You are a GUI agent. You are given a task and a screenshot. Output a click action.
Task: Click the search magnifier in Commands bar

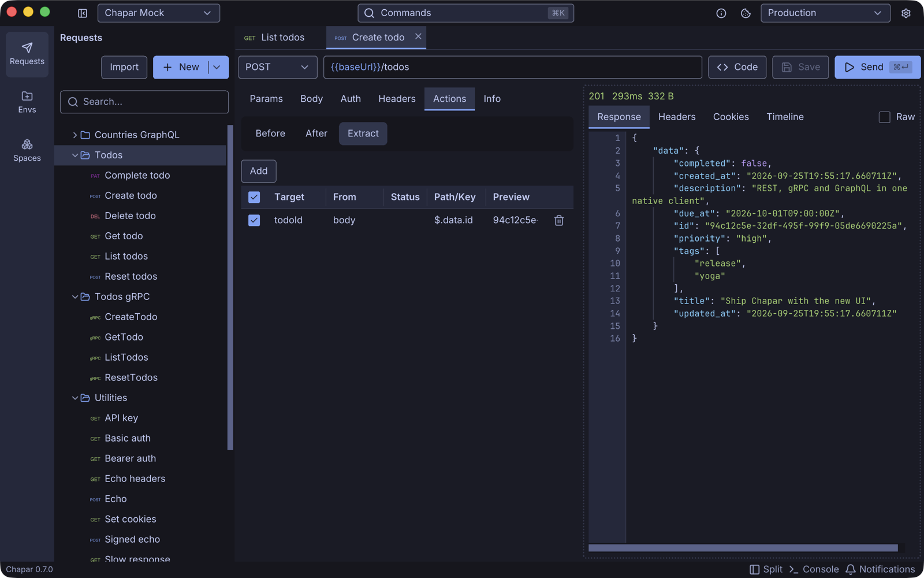370,13
